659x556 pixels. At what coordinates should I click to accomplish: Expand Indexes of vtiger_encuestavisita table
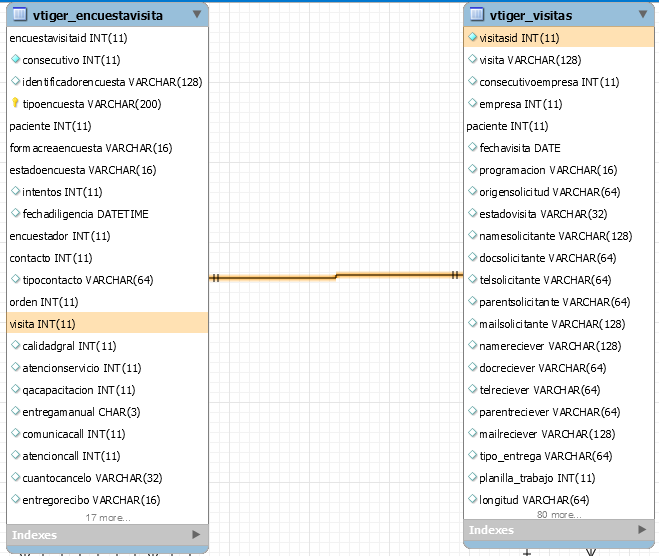(x=196, y=535)
